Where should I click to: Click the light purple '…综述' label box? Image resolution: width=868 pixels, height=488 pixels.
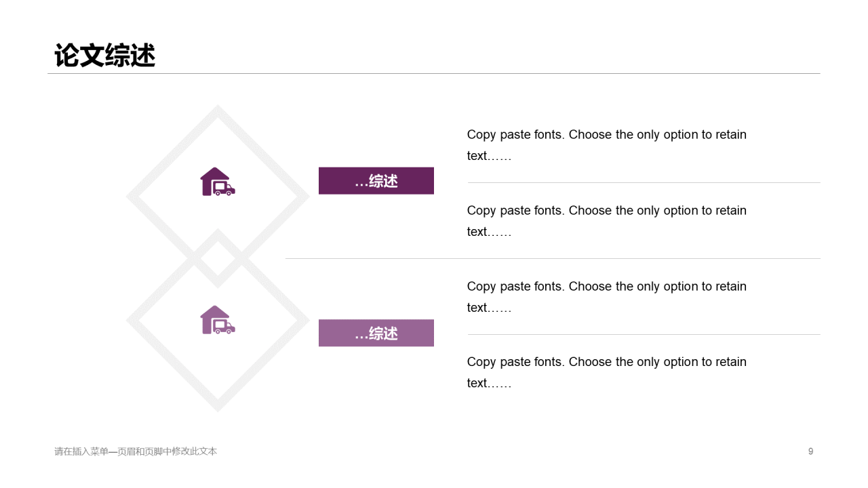coord(376,333)
